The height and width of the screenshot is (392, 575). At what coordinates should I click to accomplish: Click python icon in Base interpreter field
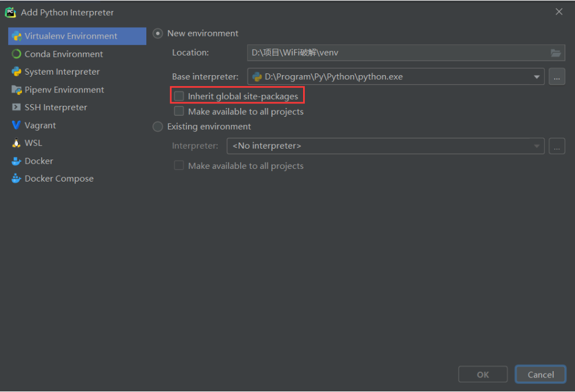(257, 76)
